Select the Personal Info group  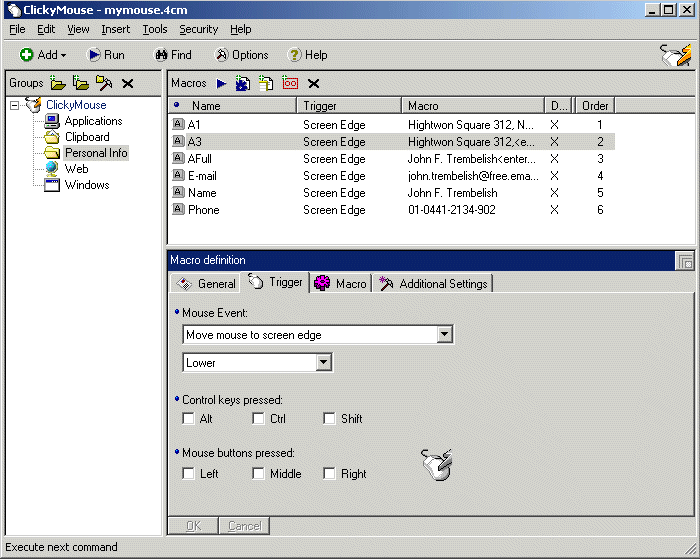point(96,153)
